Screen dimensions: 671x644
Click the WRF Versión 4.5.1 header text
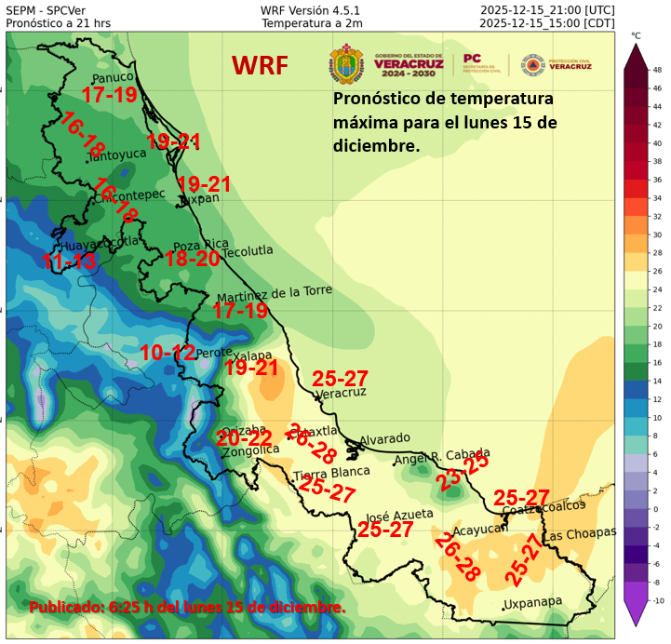312,9
